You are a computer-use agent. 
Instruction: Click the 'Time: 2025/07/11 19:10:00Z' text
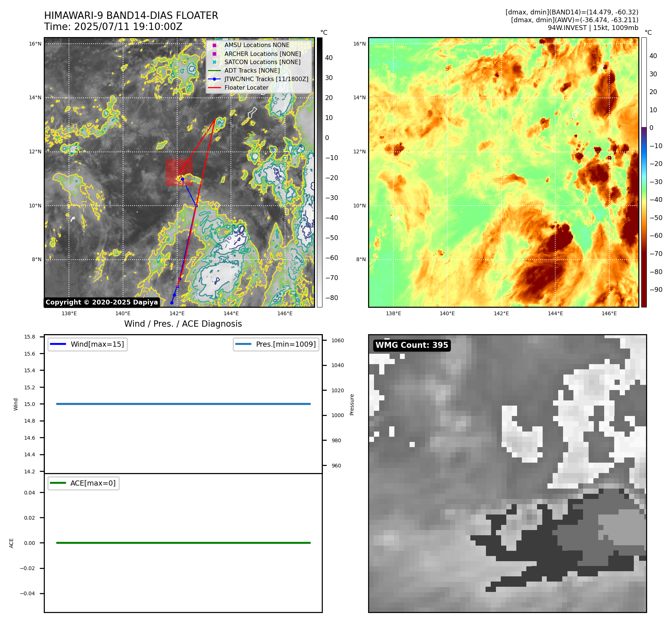pos(113,27)
